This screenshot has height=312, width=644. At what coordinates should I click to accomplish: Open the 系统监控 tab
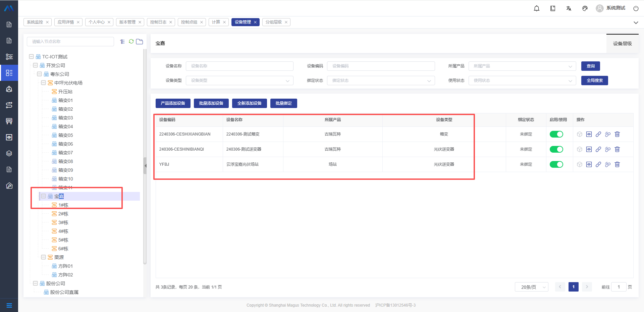(35, 22)
